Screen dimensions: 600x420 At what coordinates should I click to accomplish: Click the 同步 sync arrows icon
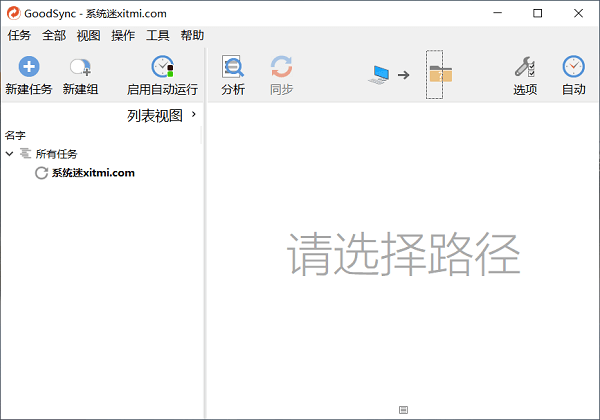[x=282, y=67]
